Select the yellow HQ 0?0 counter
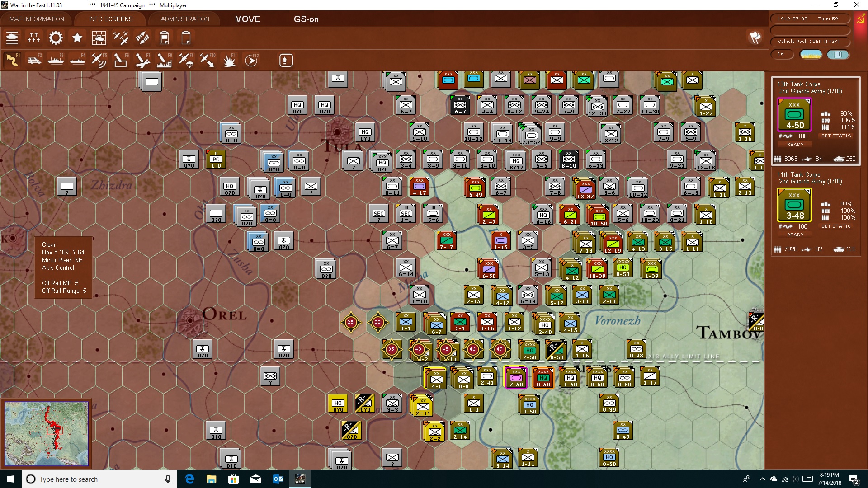Viewport: 868px width, 488px height. pos(338,403)
